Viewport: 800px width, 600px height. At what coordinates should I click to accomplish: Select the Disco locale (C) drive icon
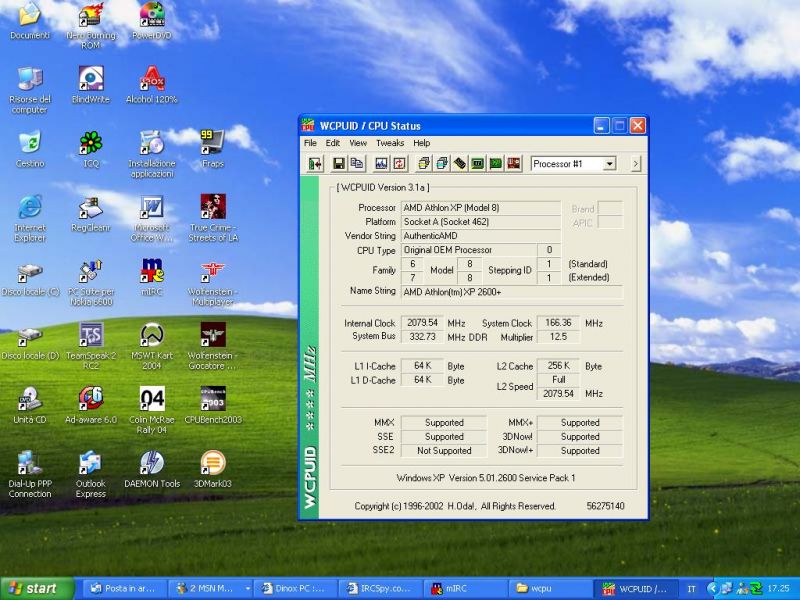click(x=30, y=279)
